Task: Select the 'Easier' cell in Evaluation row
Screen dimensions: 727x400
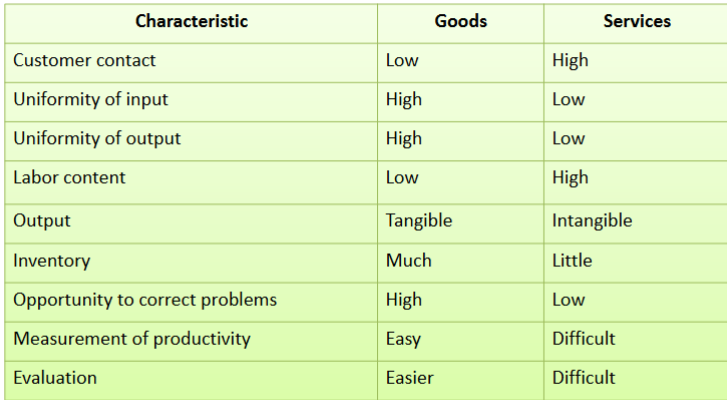Action: coord(410,378)
